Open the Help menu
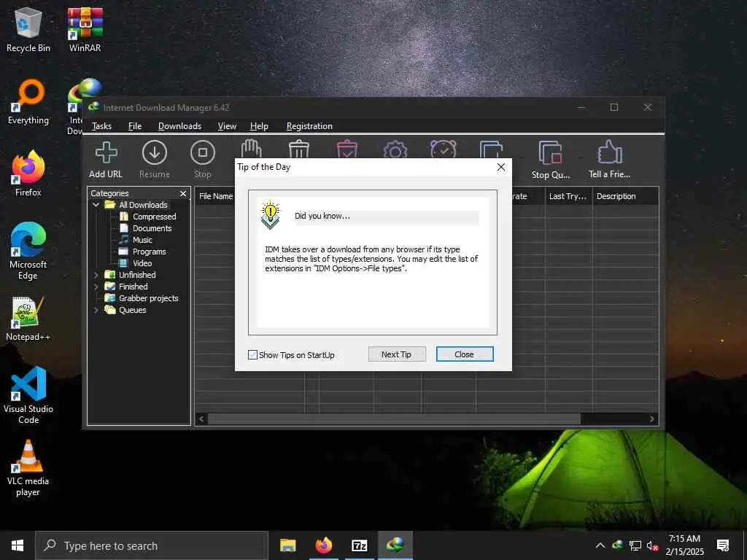The image size is (747, 560). (259, 126)
